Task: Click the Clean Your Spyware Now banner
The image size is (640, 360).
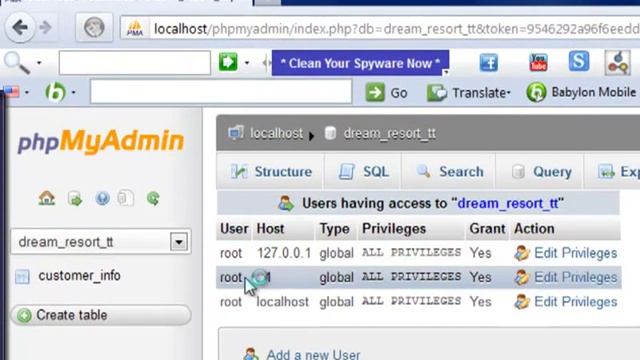Action: (x=360, y=63)
